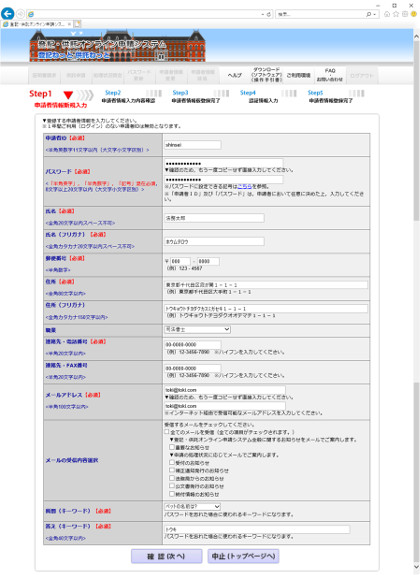Image resolution: width=420 pixels, height=575 pixels.
Task: Select the 登記・供託オンライン申請 browser tab
Action: (x=37, y=24)
